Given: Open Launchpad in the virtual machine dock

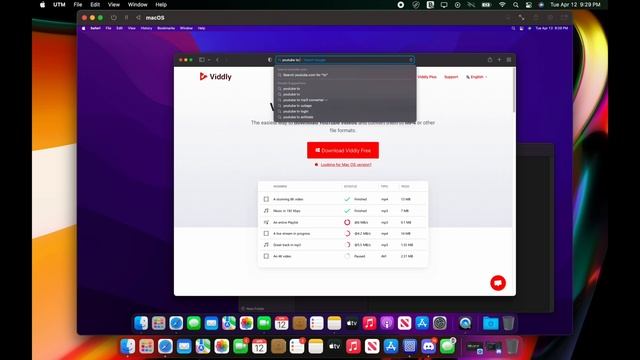Looking at the screenshot, I should point(158,323).
